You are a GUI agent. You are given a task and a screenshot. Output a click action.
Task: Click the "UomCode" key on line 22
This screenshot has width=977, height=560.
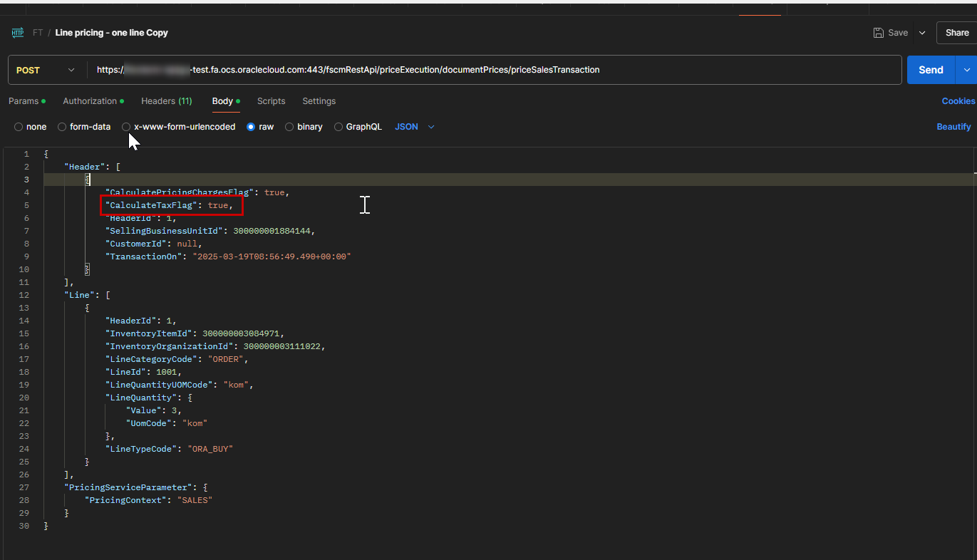point(149,423)
